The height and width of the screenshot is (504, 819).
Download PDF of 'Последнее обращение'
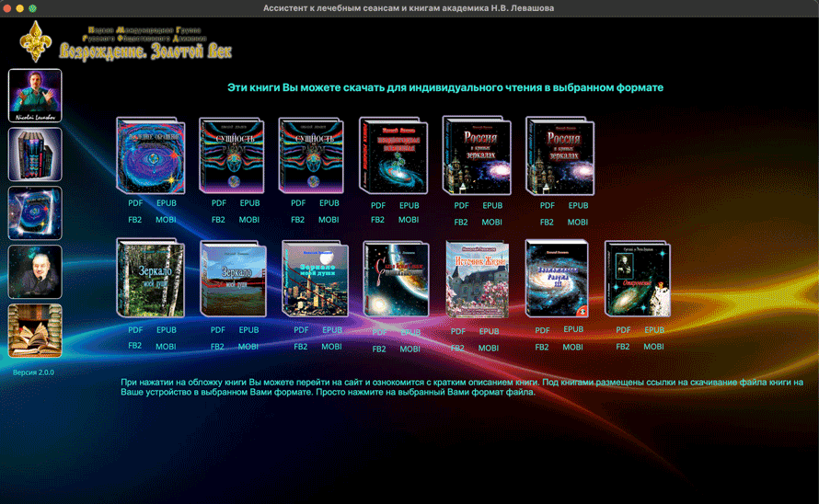135,203
